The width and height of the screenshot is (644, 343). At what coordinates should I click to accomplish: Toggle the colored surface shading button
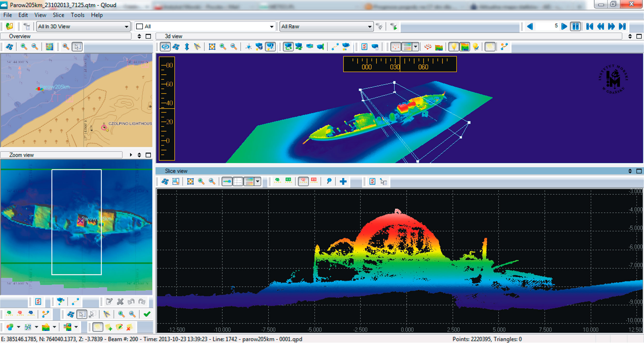pyautogui.click(x=465, y=47)
